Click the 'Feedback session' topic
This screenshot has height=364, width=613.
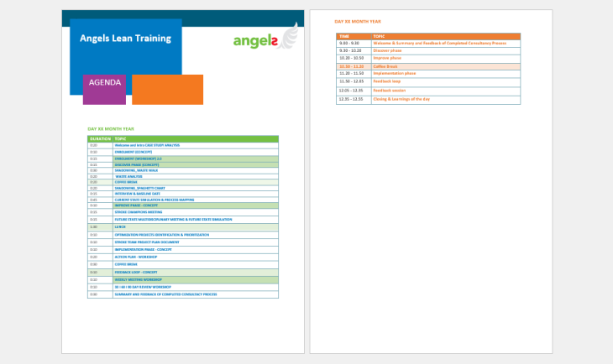click(x=390, y=91)
